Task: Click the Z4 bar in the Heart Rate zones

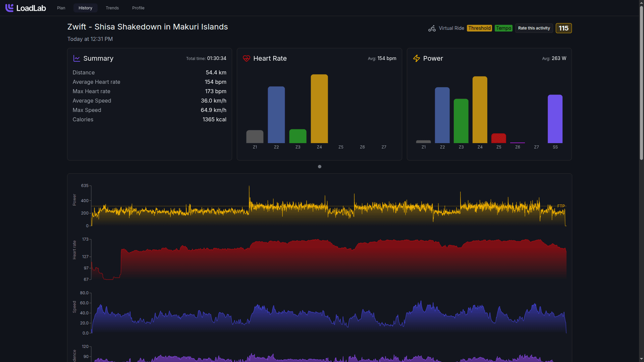Action: tap(319, 109)
